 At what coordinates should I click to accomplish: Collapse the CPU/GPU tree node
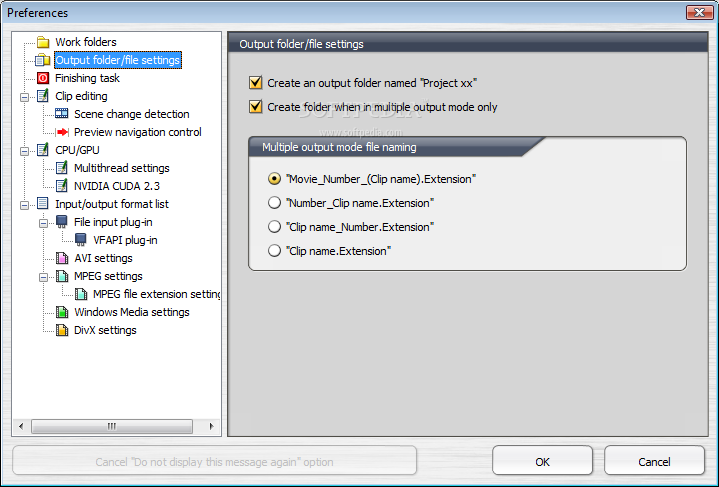click(24, 151)
